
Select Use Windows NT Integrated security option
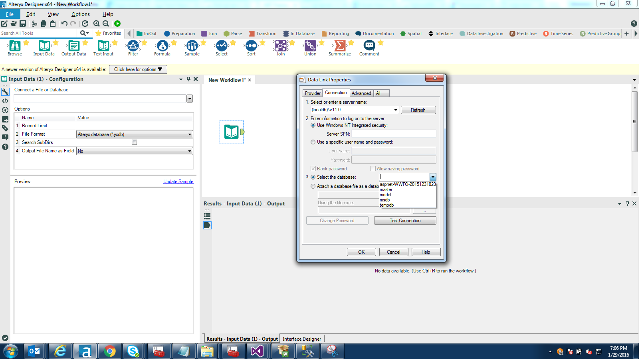click(x=313, y=125)
